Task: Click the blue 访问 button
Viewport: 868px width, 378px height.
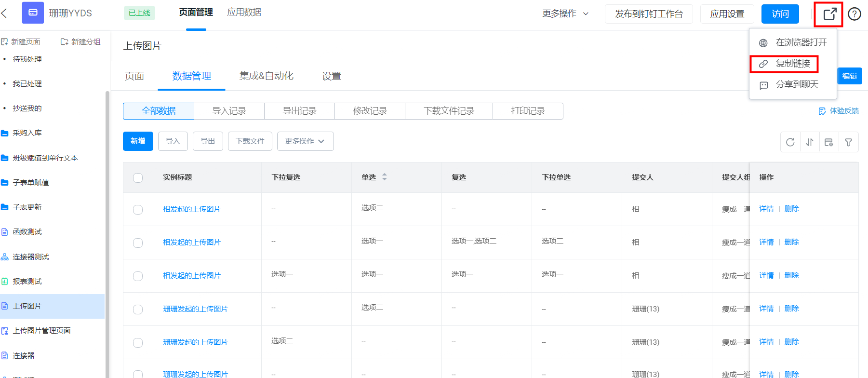Action: click(780, 14)
